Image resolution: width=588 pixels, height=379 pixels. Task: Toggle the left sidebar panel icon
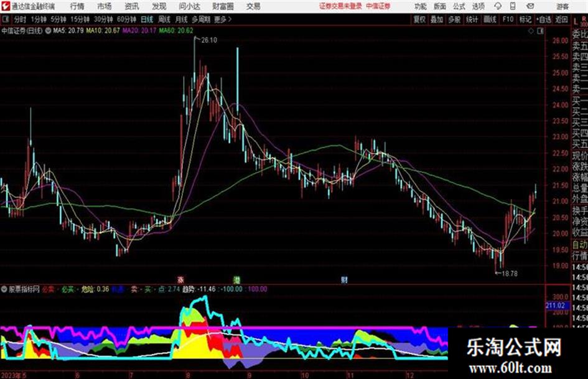[6, 19]
